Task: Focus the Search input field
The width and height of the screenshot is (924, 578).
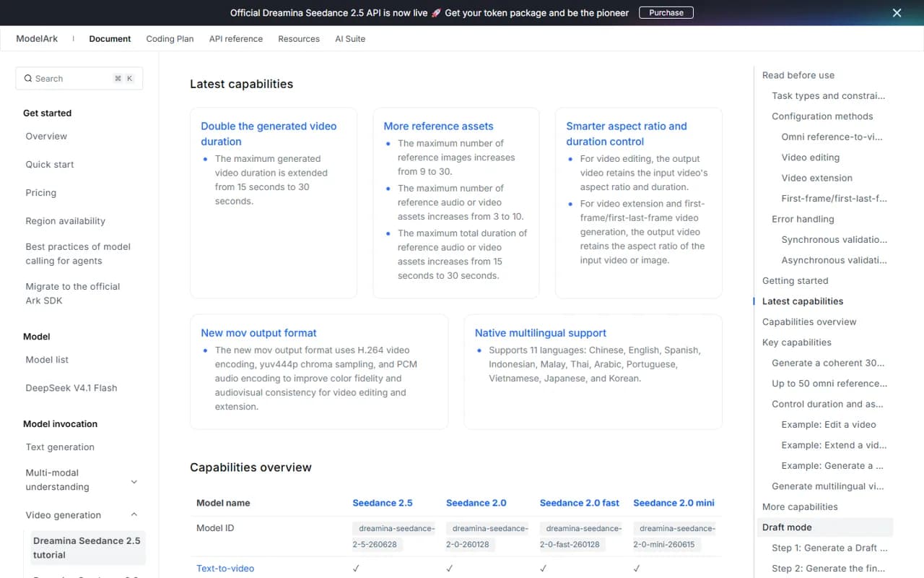Action: [x=79, y=79]
